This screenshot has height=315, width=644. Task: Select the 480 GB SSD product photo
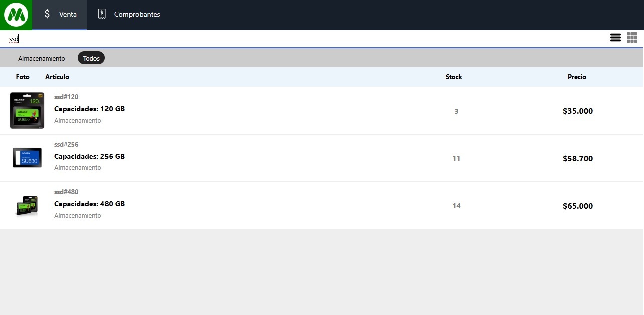pos(27,205)
